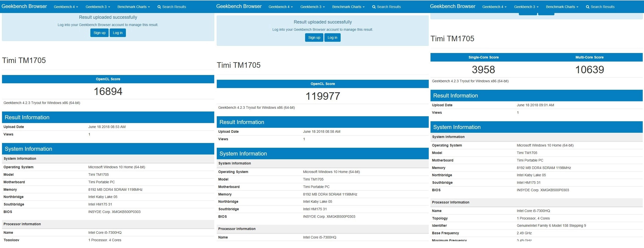Click Intel Core i5-7300HQ on the 119977 score page
Viewport: 644px width, 248px height.
point(320,237)
